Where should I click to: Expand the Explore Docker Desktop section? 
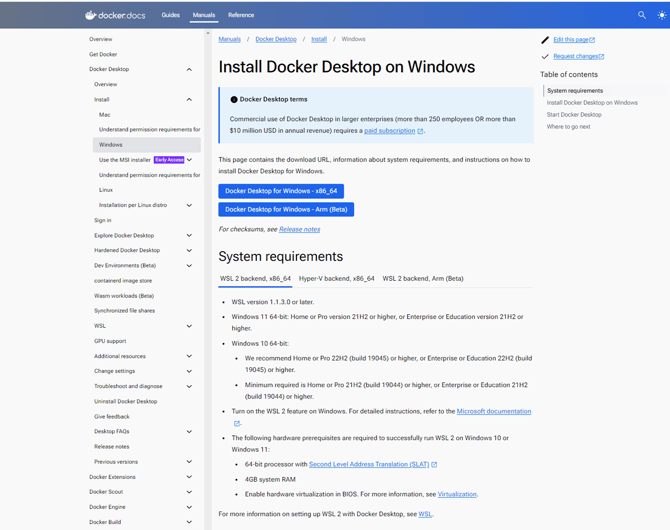point(189,236)
